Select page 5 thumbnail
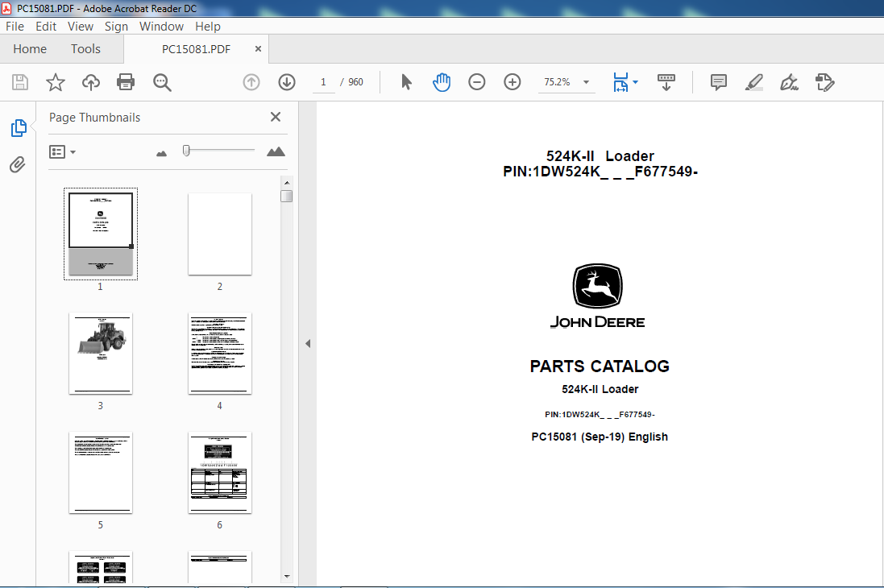Screen dimensions: 884x588 pos(101,473)
